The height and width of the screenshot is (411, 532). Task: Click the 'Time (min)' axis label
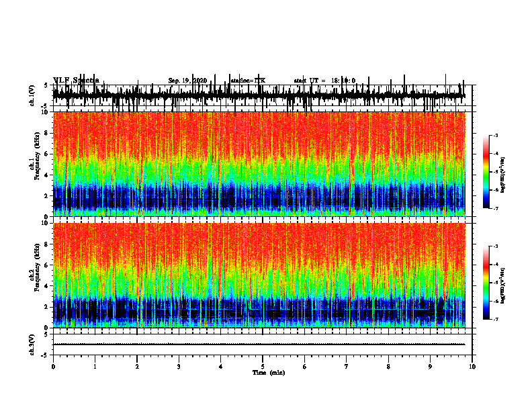click(269, 373)
